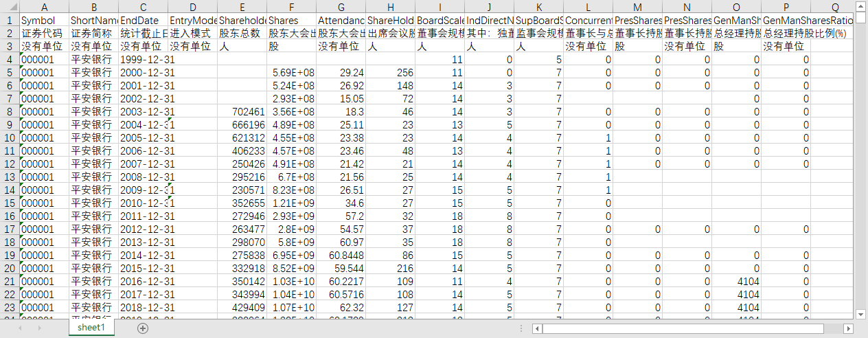The height and width of the screenshot is (338, 868).
Task: Select row 23 header
Action: tap(10, 307)
